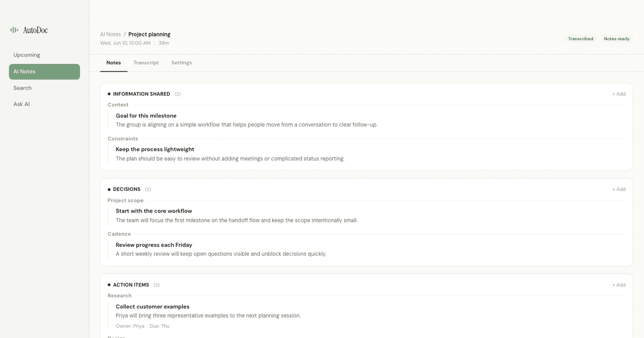Image resolution: width=644 pixels, height=338 pixels.
Task: Click the Constraints group label
Action: point(123,139)
